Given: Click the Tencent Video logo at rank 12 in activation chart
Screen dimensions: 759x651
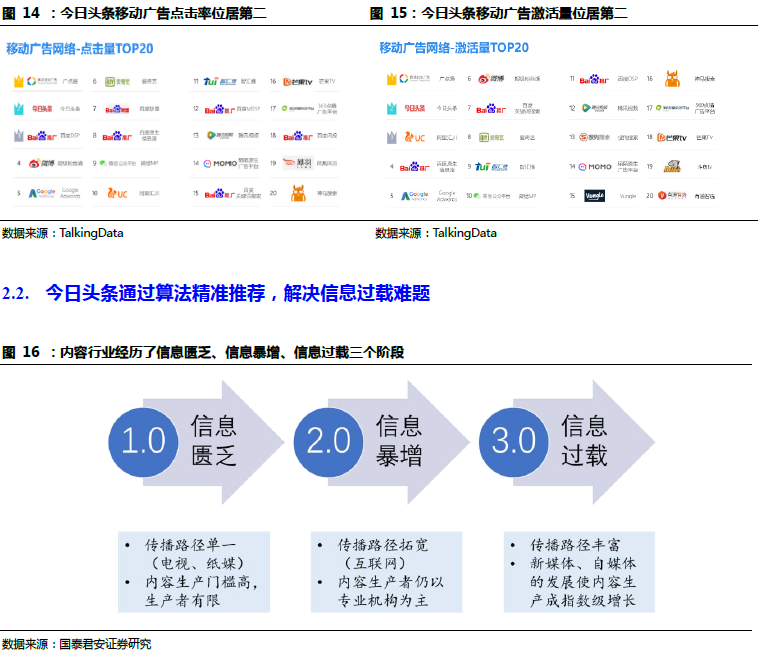Looking at the screenshot, I should pyautogui.click(x=594, y=108).
